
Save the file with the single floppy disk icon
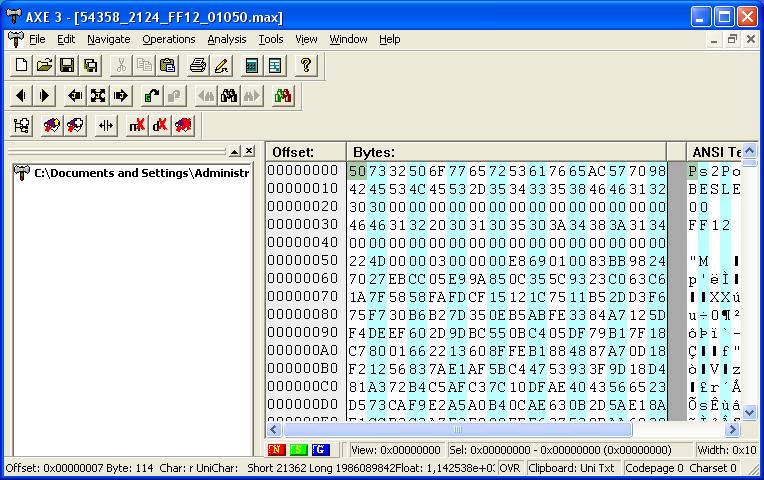(x=67, y=65)
